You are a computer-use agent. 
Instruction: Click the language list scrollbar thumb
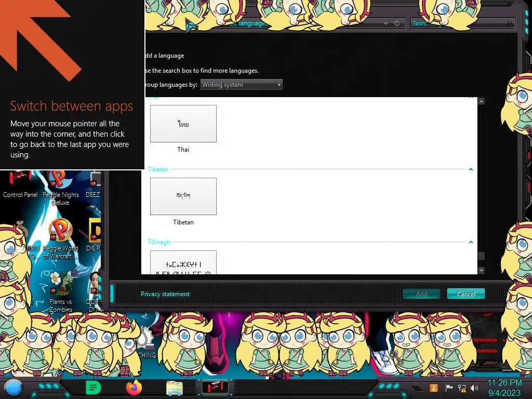[x=481, y=256]
